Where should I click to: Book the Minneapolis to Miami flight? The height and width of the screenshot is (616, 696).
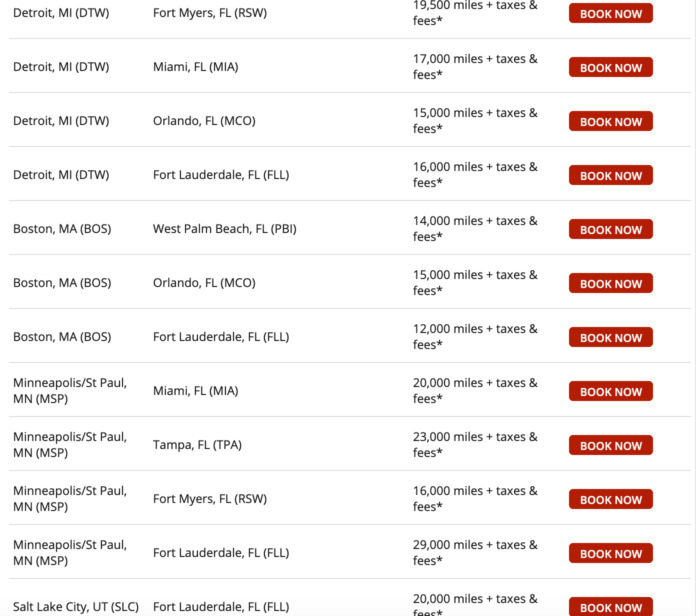click(x=610, y=391)
